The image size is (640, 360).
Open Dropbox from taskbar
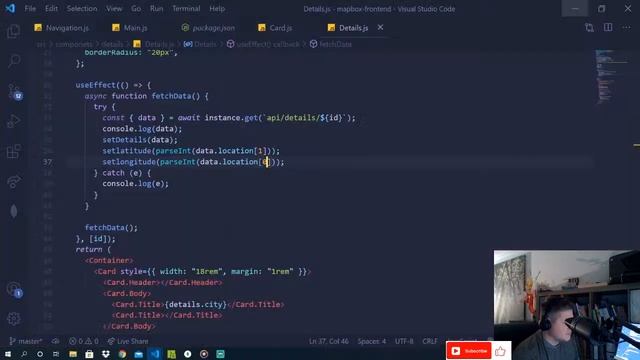(106, 354)
